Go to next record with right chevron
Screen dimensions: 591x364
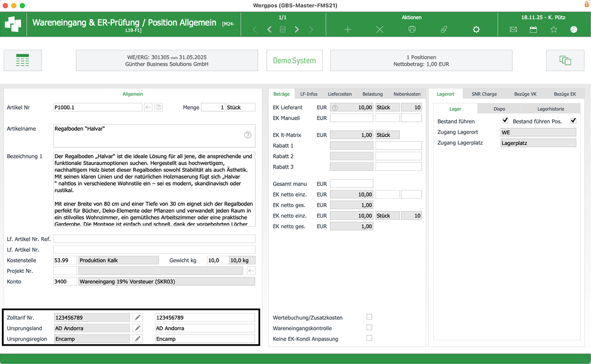297,29
